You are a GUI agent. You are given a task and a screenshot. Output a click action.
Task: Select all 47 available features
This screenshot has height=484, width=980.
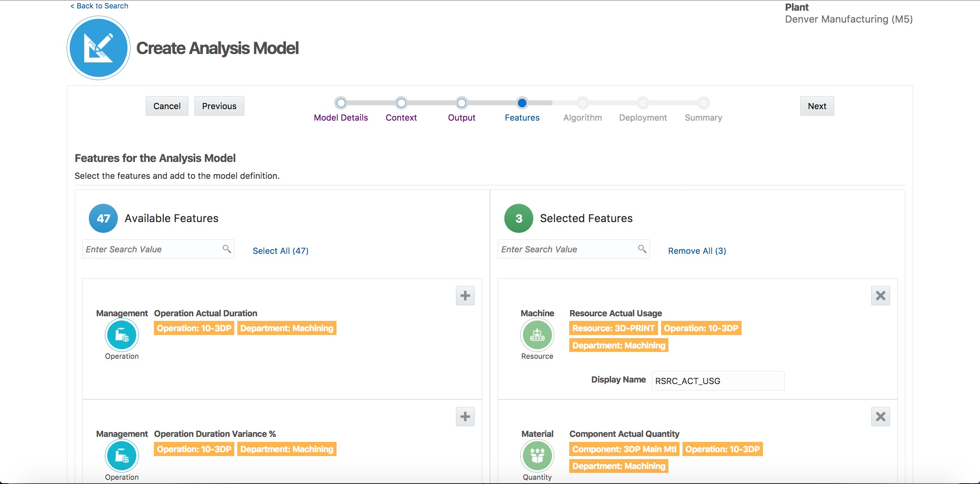click(280, 251)
